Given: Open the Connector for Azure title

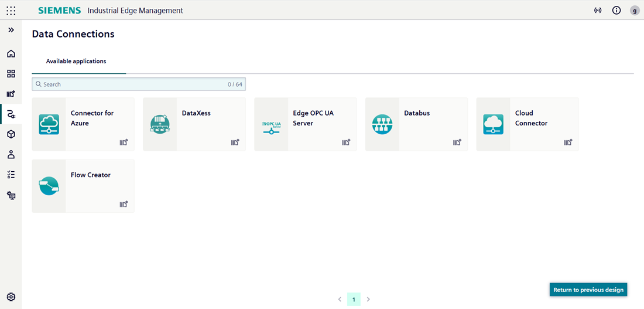Looking at the screenshot, I should click(92, 118).
